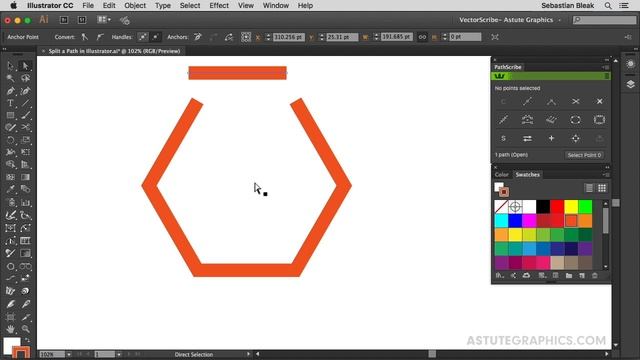Image resolution: width=640 pixels, height=360 pixels.
Task: Click PathScribe corner point icon
Action: [x=551, y=101]
